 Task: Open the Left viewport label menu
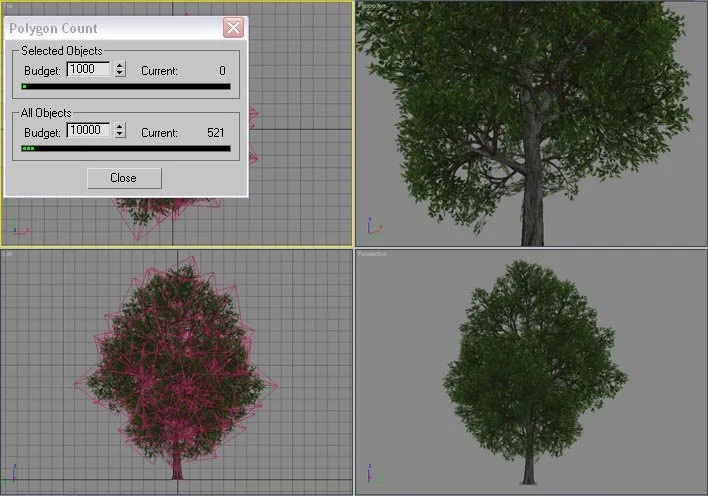(x=8, y=254)
